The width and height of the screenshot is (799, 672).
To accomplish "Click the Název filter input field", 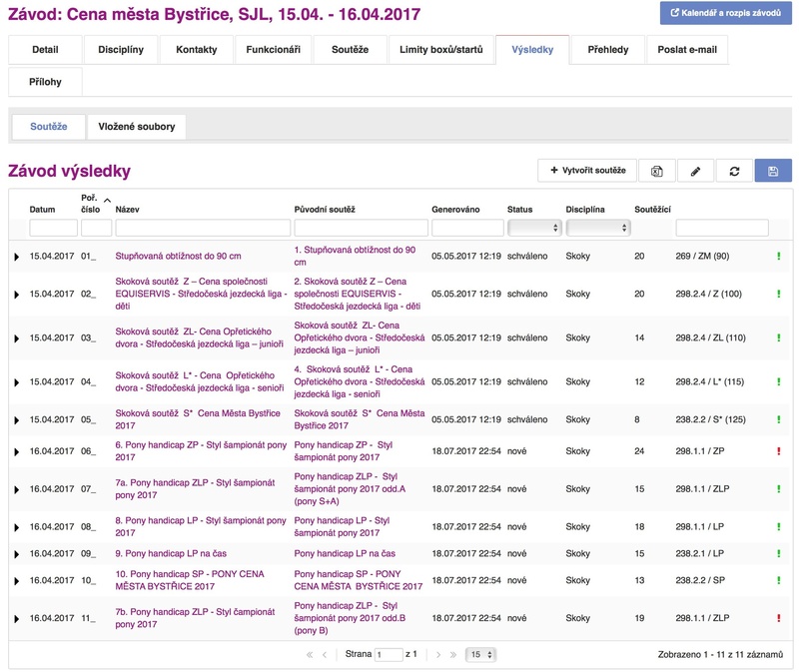I will (x=201, y=228).
